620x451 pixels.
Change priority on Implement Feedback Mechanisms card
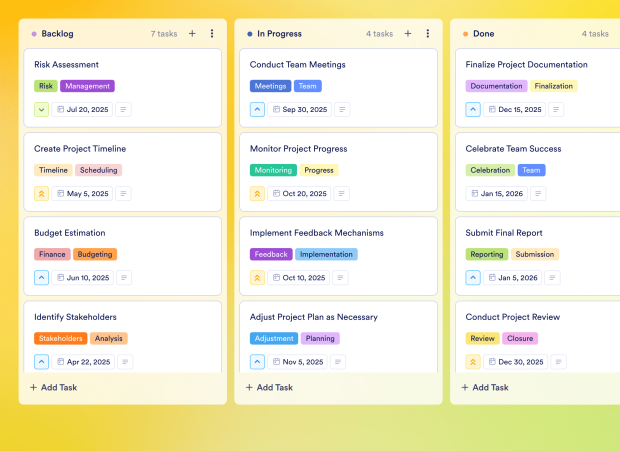(257, 278)
